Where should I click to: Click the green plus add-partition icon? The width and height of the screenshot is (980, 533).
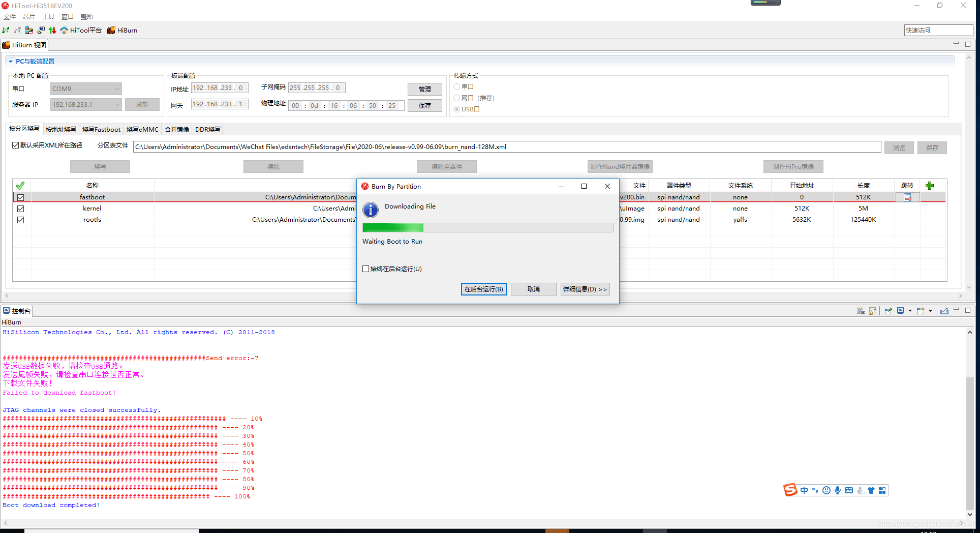pyautogui.click(x=930, y=186)
